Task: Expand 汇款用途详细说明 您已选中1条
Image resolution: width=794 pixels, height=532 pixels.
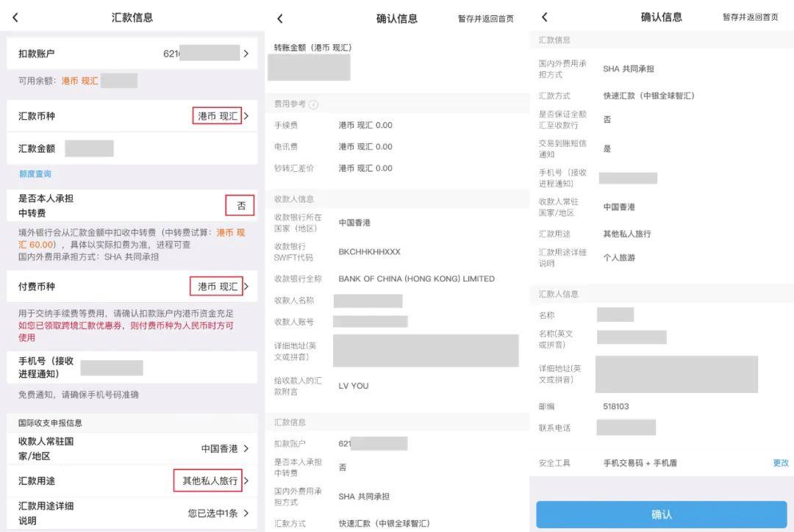Action: click(218, 513)
